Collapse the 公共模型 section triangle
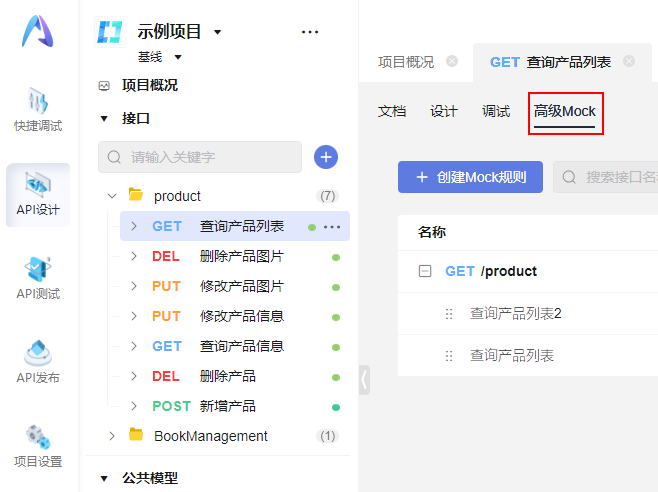The image size is (658, 492). (104, 478)
